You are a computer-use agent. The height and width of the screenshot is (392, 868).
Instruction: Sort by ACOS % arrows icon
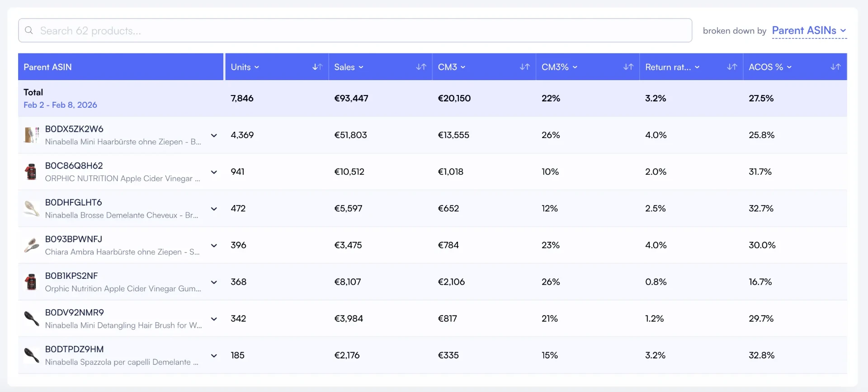pos(835,67)
